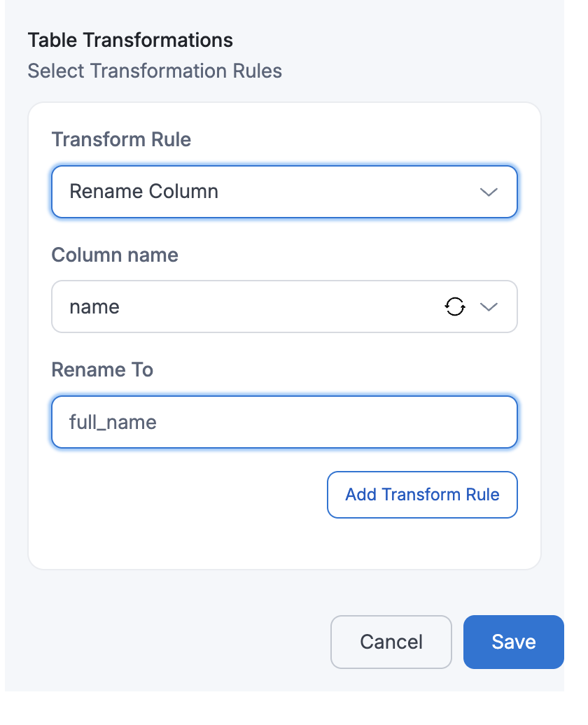Click the Column name field label
Viewport: 588px width, 725px height.
click(x=115, y=255)
